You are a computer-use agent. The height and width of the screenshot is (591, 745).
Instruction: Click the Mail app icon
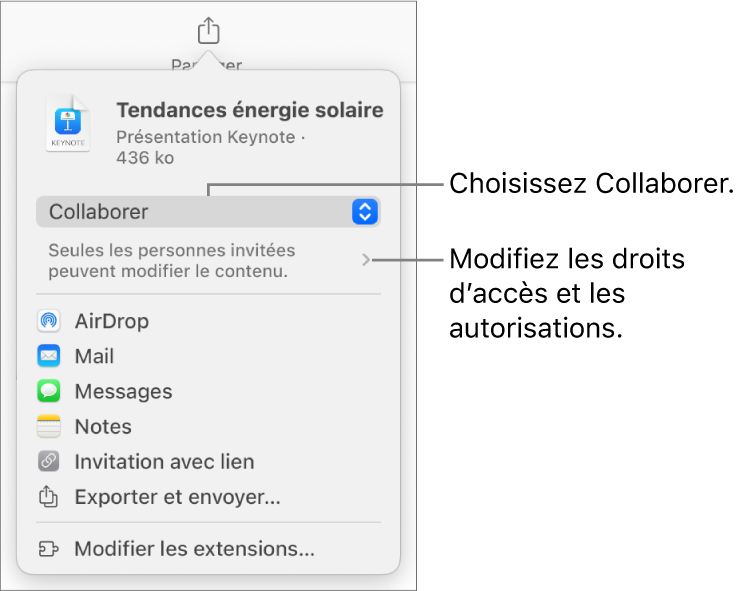click(x=49, y=356)
